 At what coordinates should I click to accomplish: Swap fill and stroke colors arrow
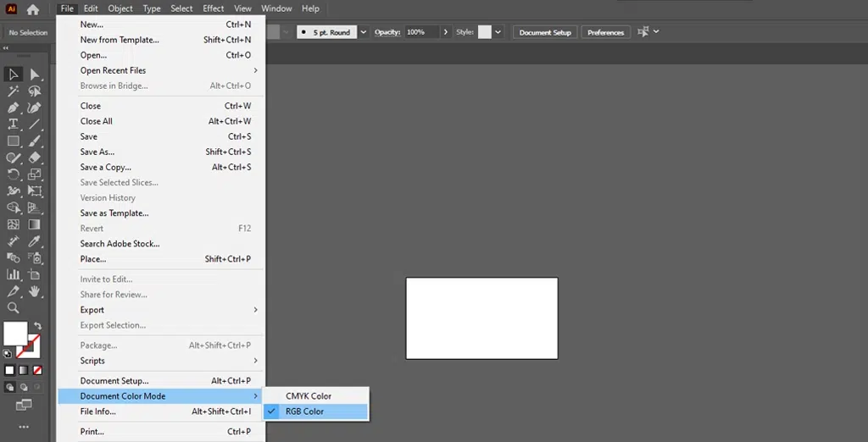[37, 326]
